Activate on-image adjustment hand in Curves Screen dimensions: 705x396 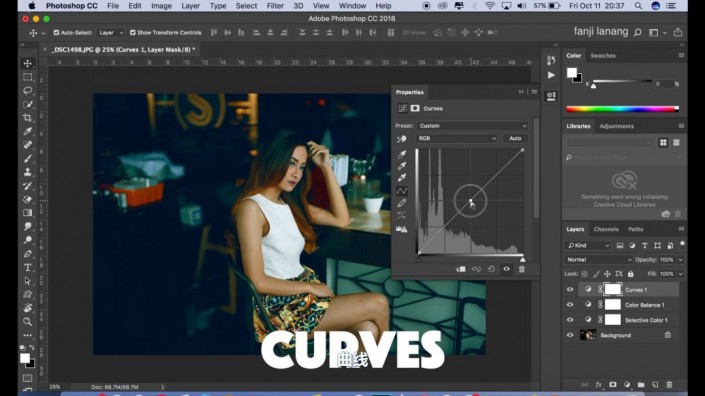tap(402, 139)
